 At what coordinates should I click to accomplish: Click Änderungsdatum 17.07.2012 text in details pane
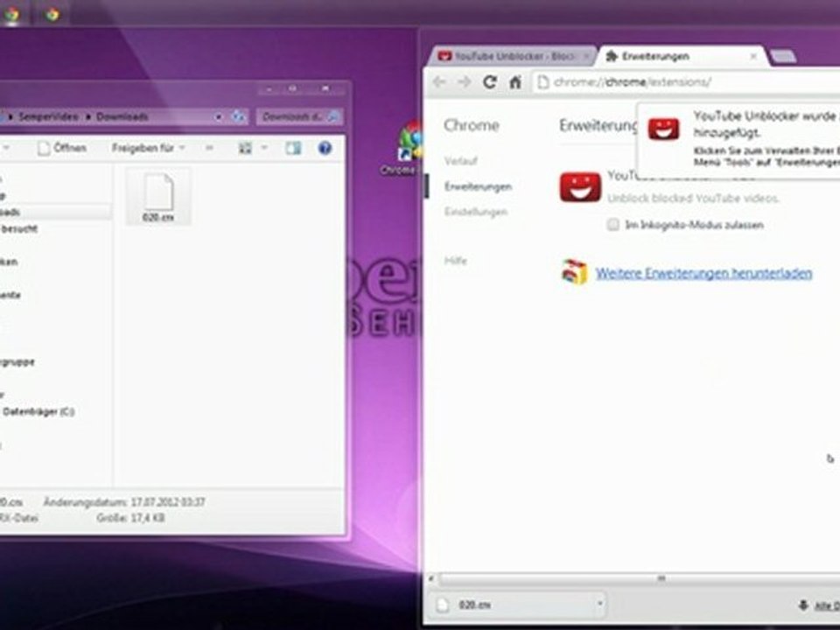124,502
